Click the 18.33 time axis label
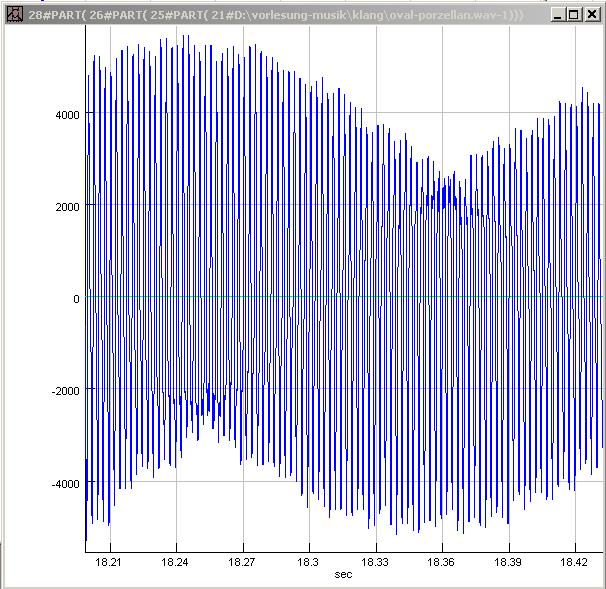 click(x=374, y=562)
